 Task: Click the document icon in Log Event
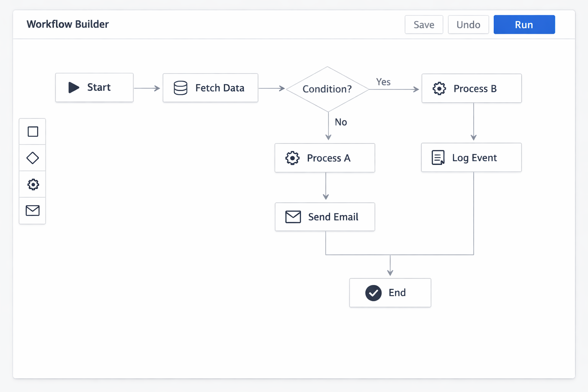[438, 158]
